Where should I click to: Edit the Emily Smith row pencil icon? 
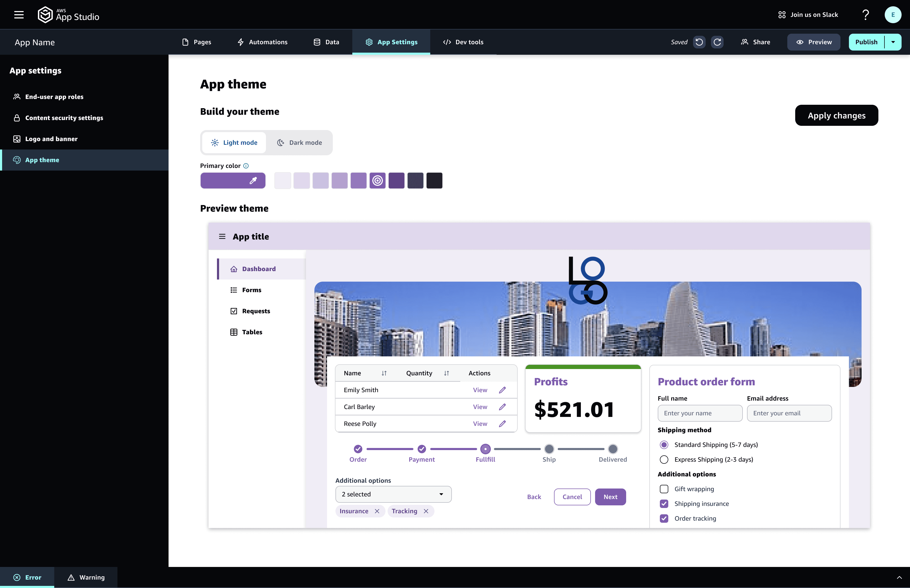pyautogui.click(x=502, y=390)
